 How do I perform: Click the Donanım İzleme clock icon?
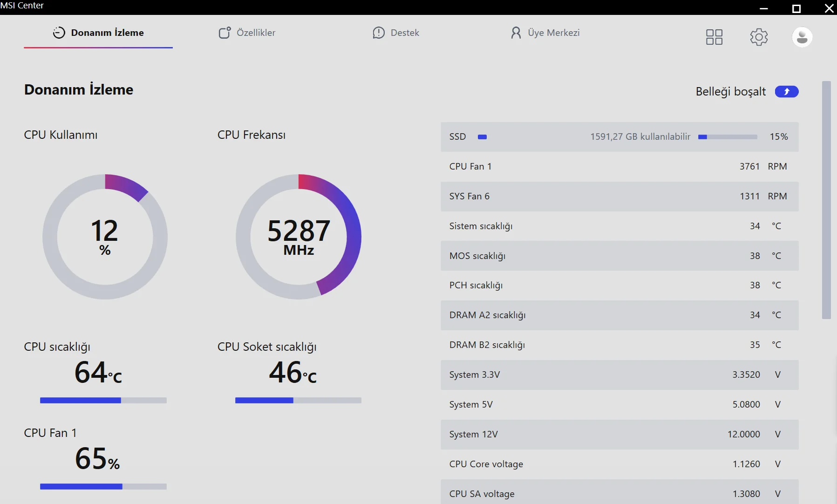tap(59, 33)
